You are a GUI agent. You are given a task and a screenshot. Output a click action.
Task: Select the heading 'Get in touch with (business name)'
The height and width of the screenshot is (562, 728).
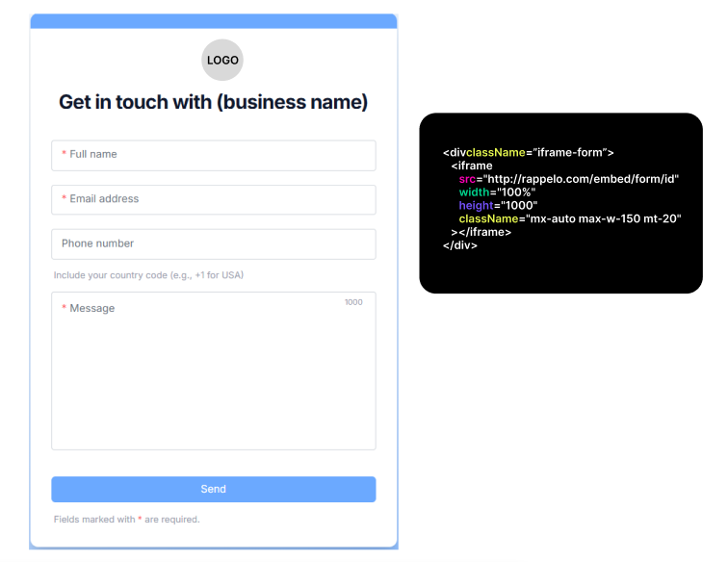pyautogui.click(x=213, y=102)
